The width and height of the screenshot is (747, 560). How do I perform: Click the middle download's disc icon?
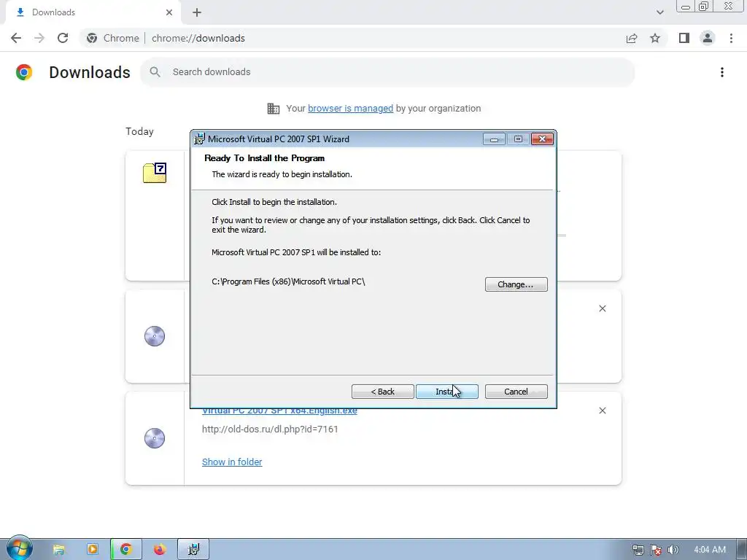pyautogui.click(x=155, y=336)
